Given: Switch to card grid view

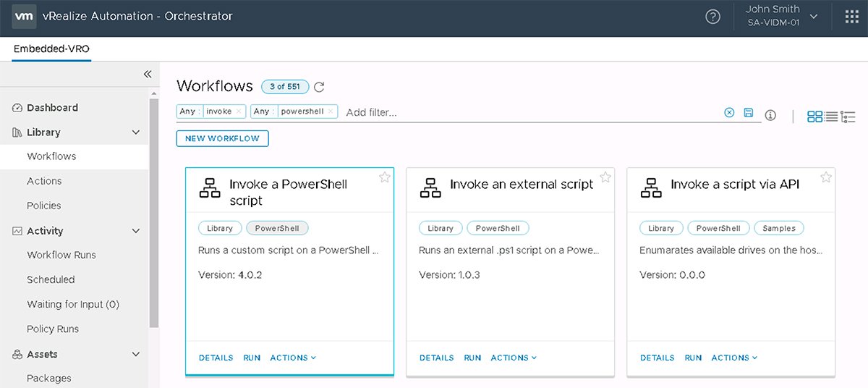Looking at the screenshot, I should [814, 116].
